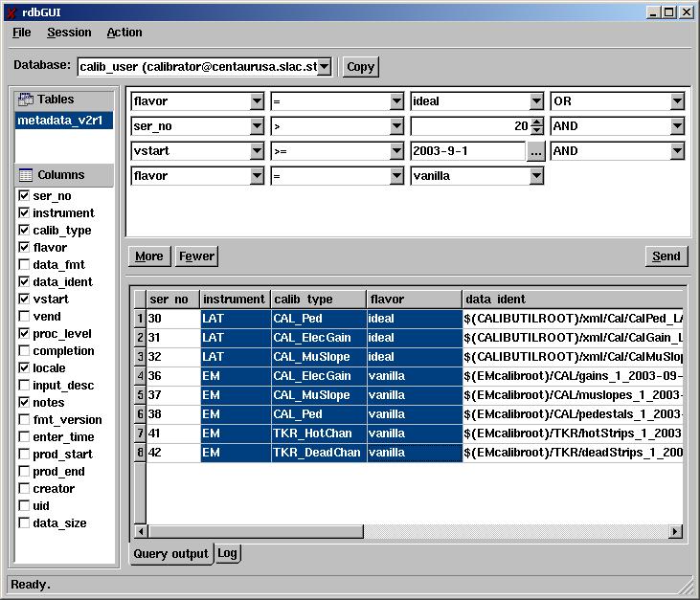The image size is (700, 600).
Task: Click the ser_no value spinner arrows
Action: tap(536, 126)
